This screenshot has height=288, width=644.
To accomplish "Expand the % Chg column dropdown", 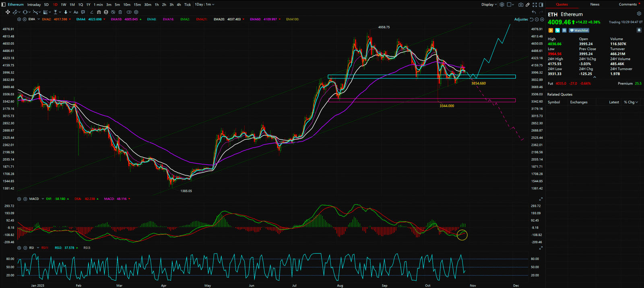I will pos(631,102).
